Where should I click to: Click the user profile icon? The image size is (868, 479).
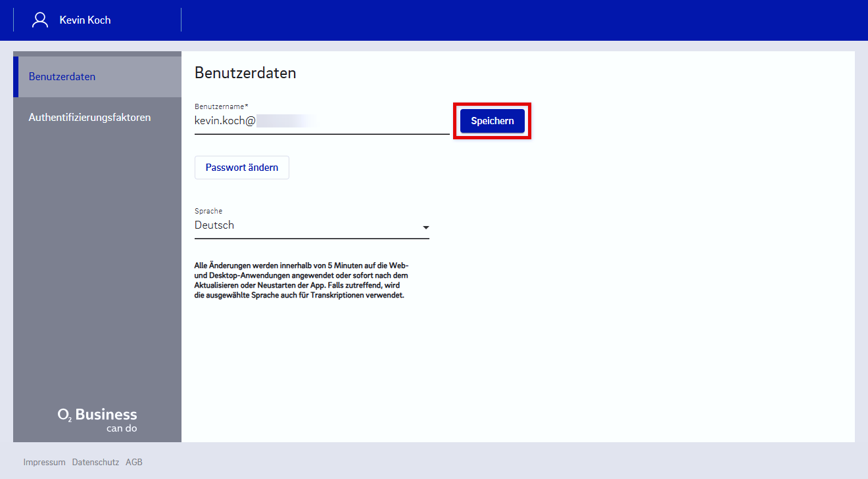click(40, 20)
